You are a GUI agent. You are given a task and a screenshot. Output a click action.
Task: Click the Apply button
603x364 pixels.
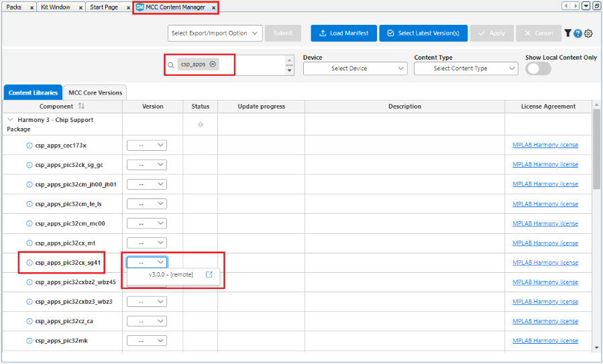492,33
